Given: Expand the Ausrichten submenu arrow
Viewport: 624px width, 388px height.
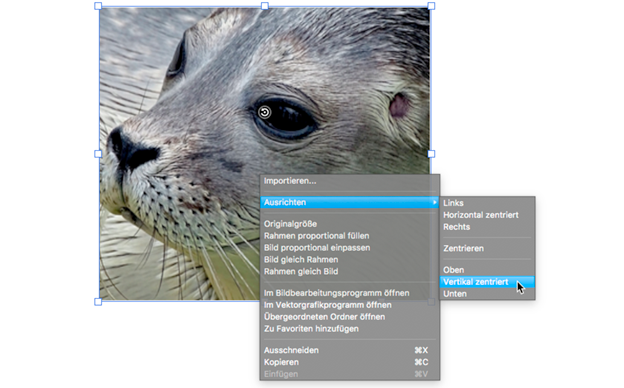Looking at the screenshot, I should [434, 202].
